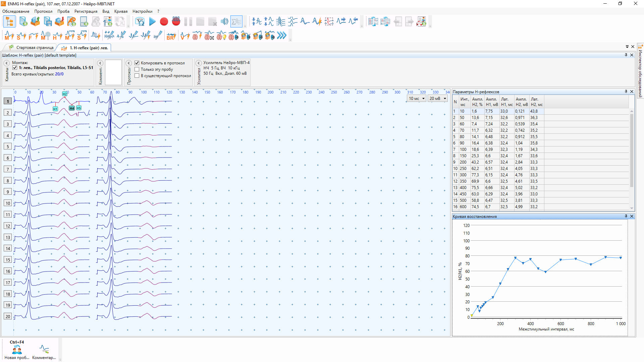Click the Новая проба button
Screen dimensions: 644x362
pyautogui.click(x=17, y=351)
